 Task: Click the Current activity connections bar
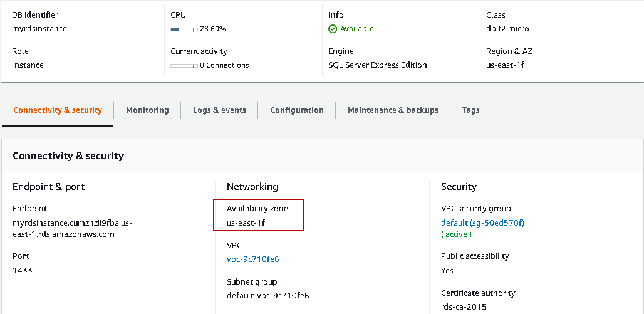point(184,65)
